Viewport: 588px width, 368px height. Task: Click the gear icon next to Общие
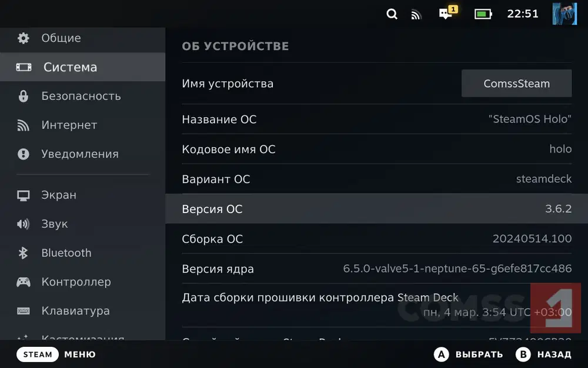[x=24, y=38]
